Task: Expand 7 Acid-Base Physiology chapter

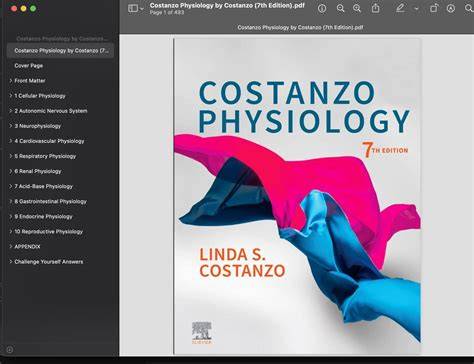Action: pos(11,186)
